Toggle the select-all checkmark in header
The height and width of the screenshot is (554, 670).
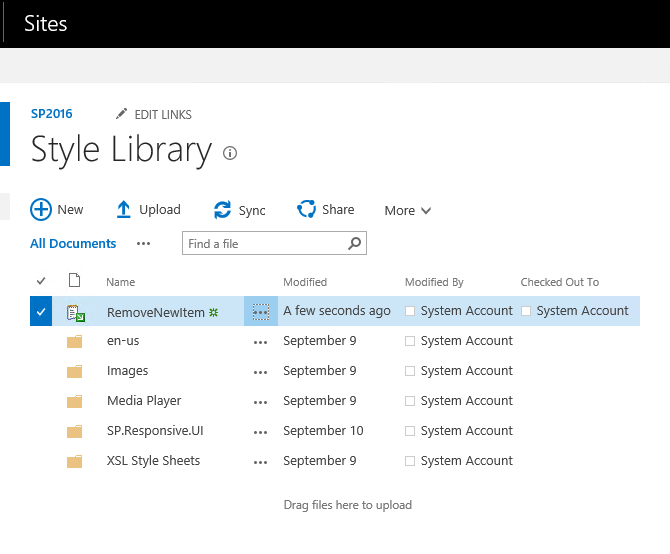coord(41,281)
